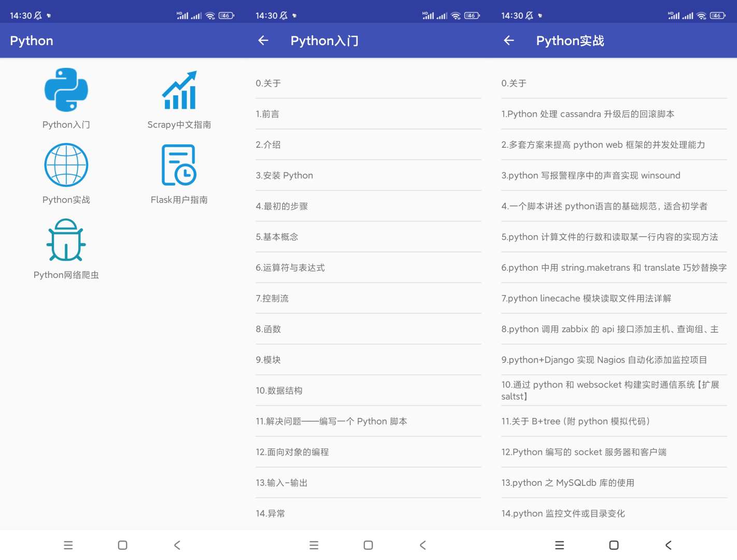
Task: Open chapter 1.前言
Action: [x=368, y=114]
